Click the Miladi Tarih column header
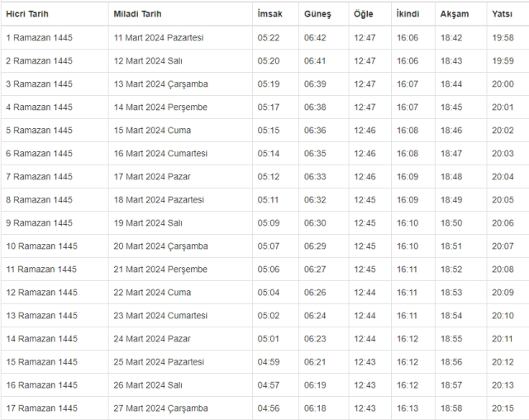Screen dimensions: 529x420 tap(137, 15)
